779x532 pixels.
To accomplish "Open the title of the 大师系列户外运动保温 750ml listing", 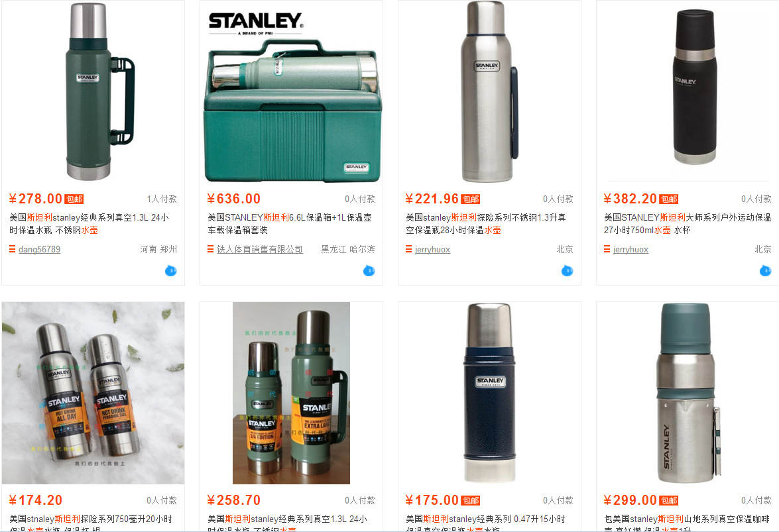I will click(688, 224).
